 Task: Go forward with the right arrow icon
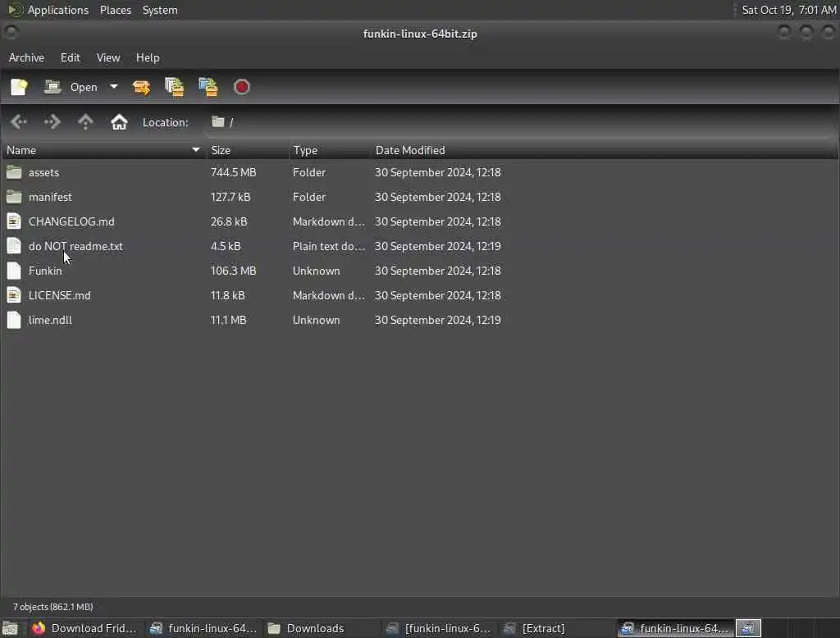(x=52, y=122)
